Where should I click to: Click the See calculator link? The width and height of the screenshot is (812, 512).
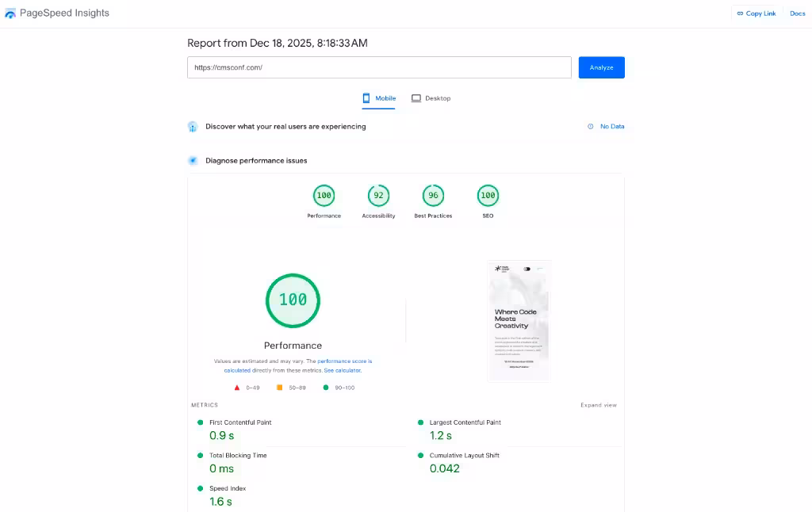[x=342, y=370]
